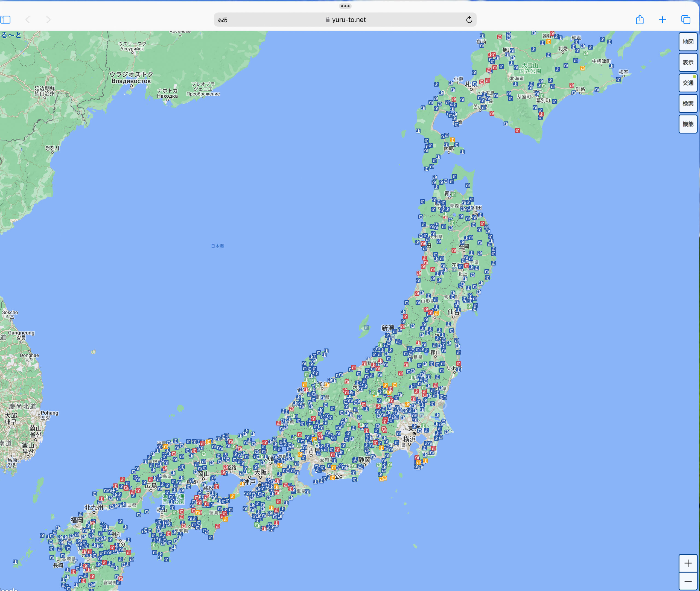Screen dimensions: 700x591
Task: Go forward to the next page
Action: tap(48, 20)
